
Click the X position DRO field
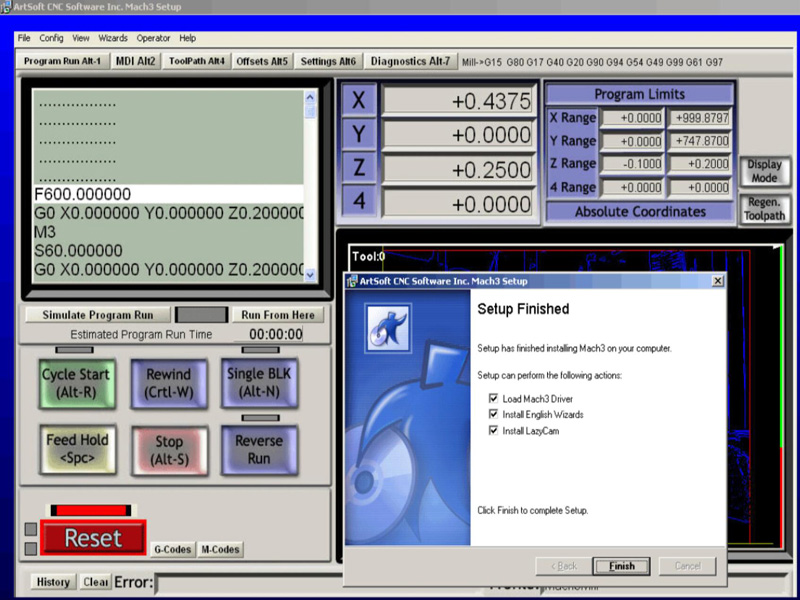[460, 102]
